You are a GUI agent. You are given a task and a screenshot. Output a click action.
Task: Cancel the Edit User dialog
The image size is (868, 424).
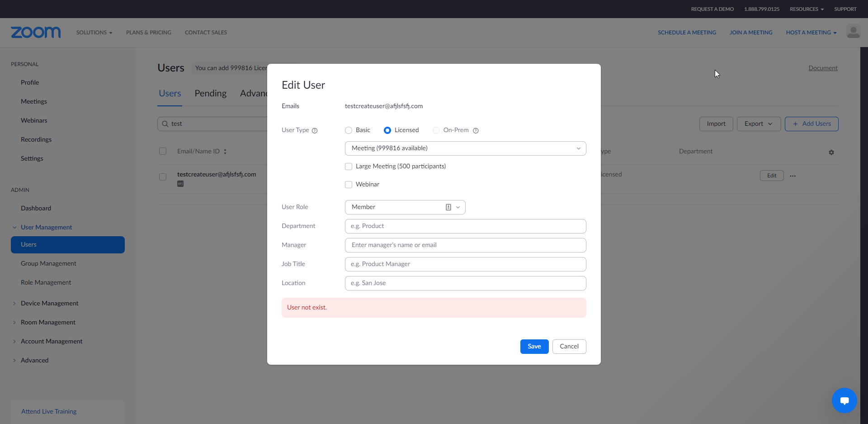click(x=569, y=347)
